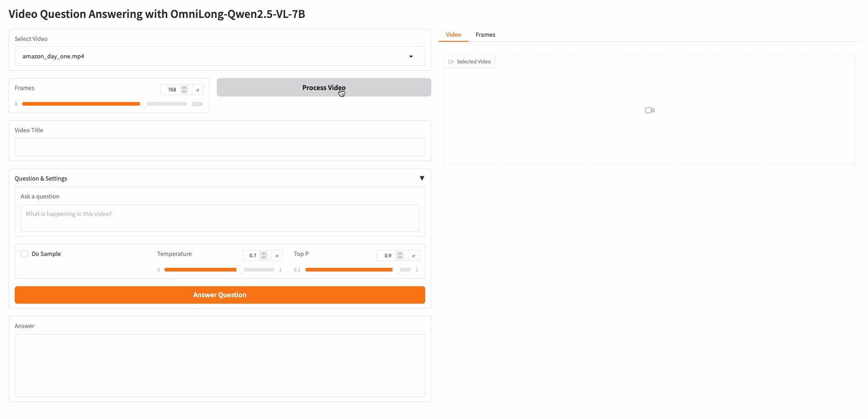Click the Top P stepper arrows
868x419 pixels.
click(x=400, y=255)
